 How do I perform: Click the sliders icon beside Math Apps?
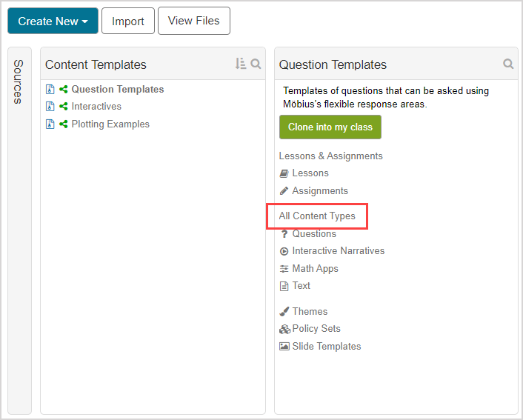click(284, 269)
